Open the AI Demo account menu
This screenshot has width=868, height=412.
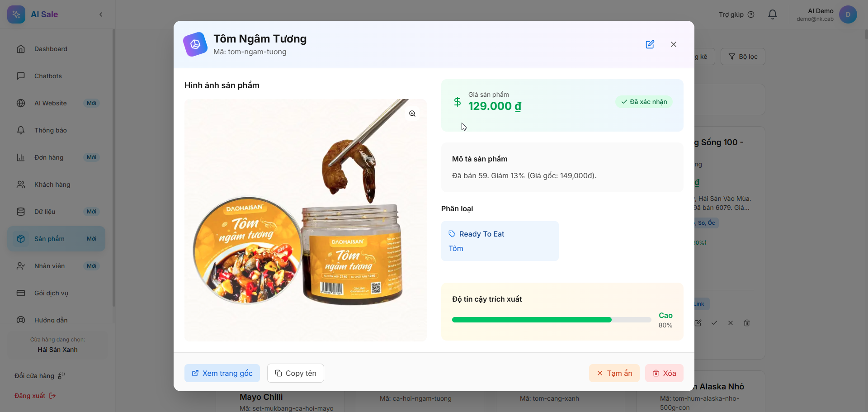[x=848, y=14]
